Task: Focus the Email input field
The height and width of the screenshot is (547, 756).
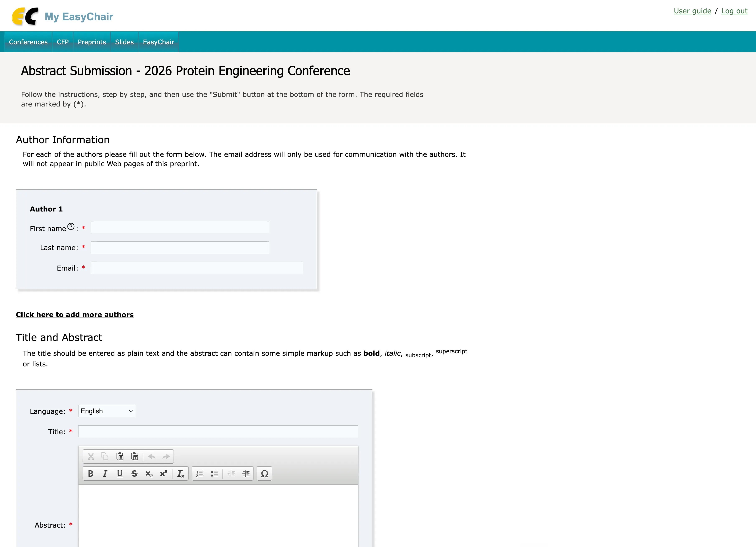Action: [x=197, y=268]
